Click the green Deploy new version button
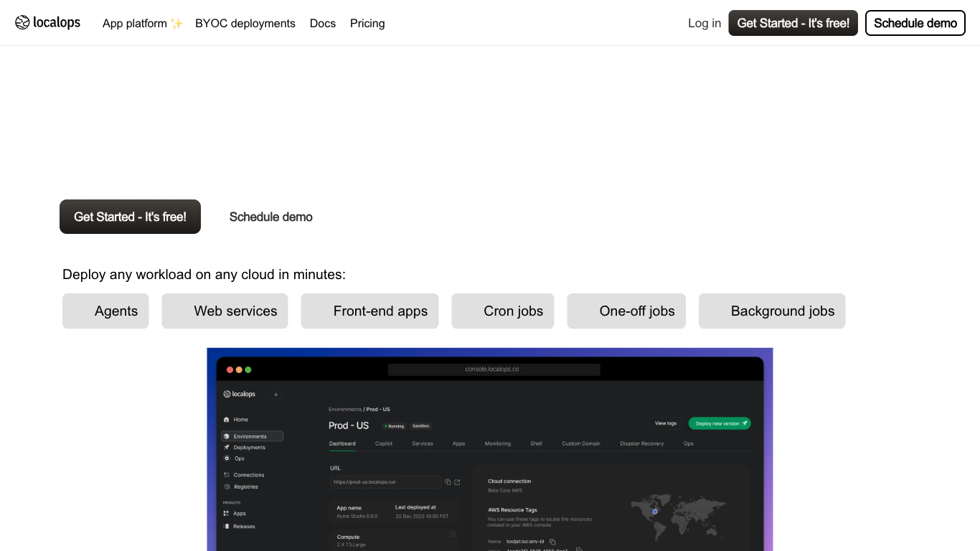Viewport: 980px width, 551px height. tap(720, 423)
